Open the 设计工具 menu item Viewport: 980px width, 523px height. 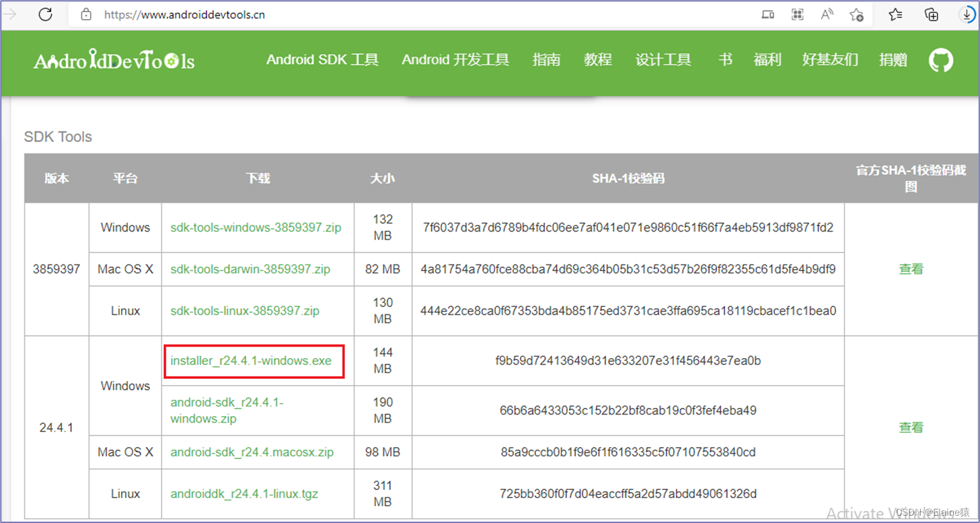(663, 60)
